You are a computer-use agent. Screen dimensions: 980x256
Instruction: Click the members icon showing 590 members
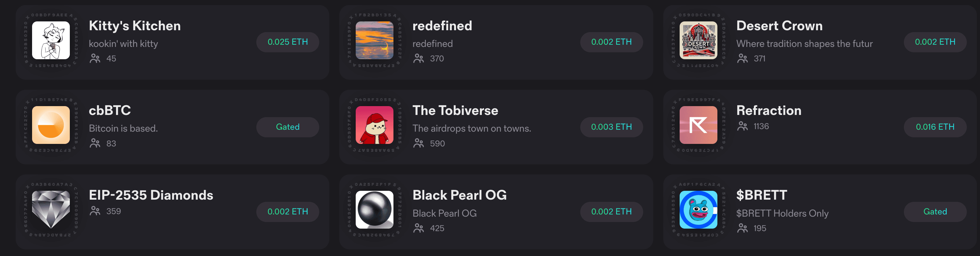point(419,143)
